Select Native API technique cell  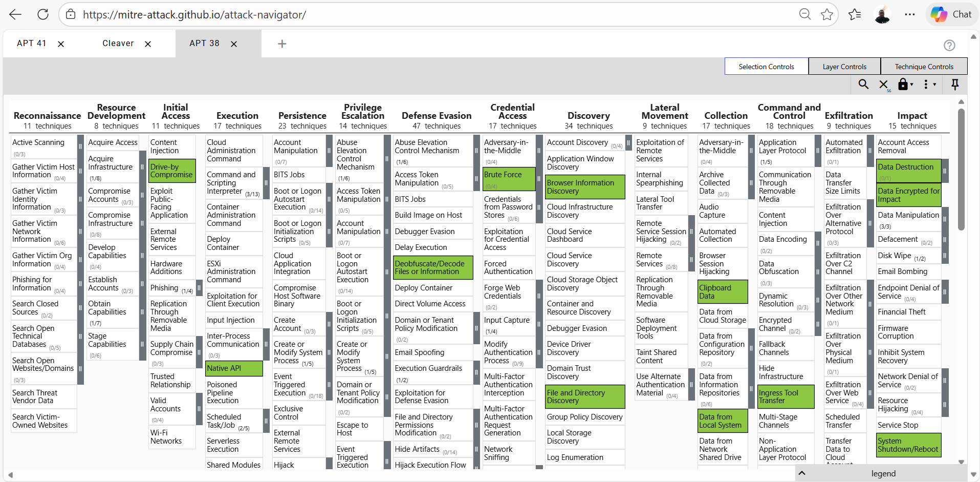[234, 368]
